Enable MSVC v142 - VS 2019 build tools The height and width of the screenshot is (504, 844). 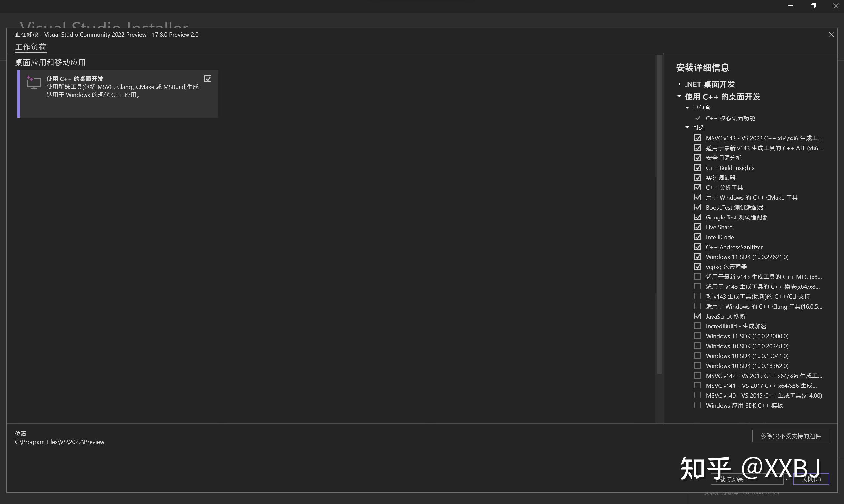[697, 376]
